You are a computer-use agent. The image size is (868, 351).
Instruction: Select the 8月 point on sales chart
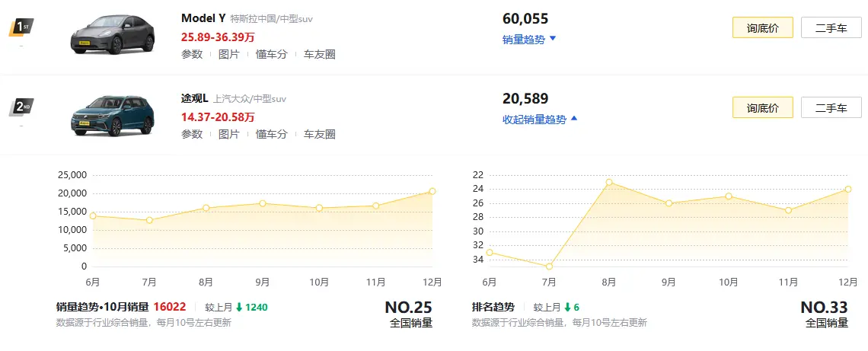point(206,208)
